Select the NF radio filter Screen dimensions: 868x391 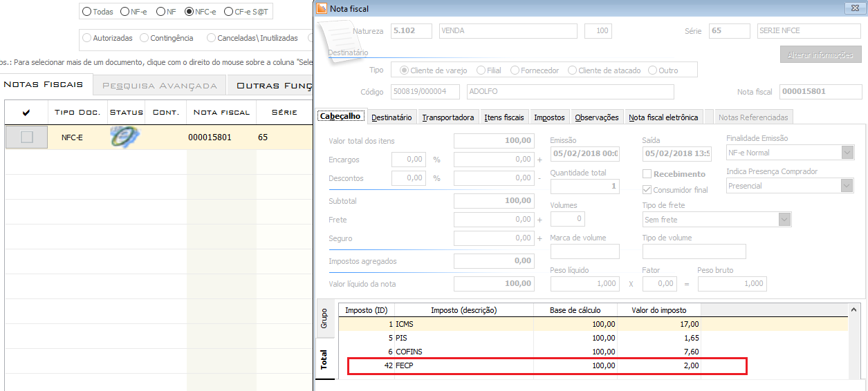(x=161, y=12)
